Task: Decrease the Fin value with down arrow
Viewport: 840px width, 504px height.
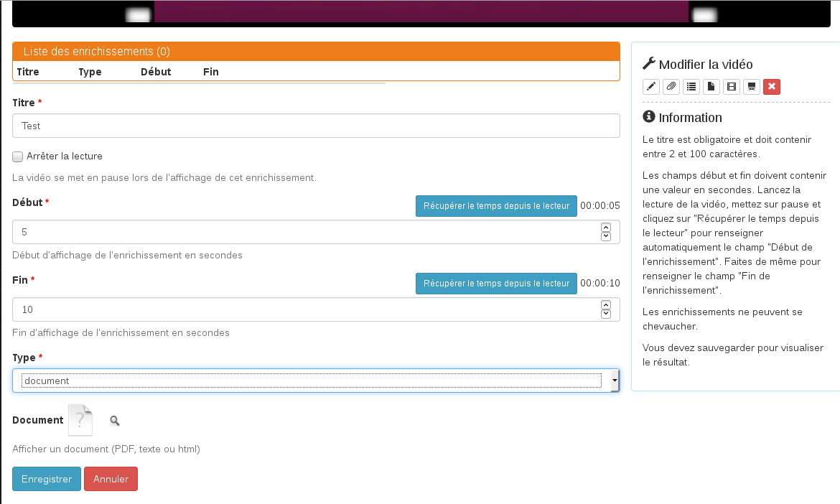Action: pyautogui.click(x=605, y=314)
